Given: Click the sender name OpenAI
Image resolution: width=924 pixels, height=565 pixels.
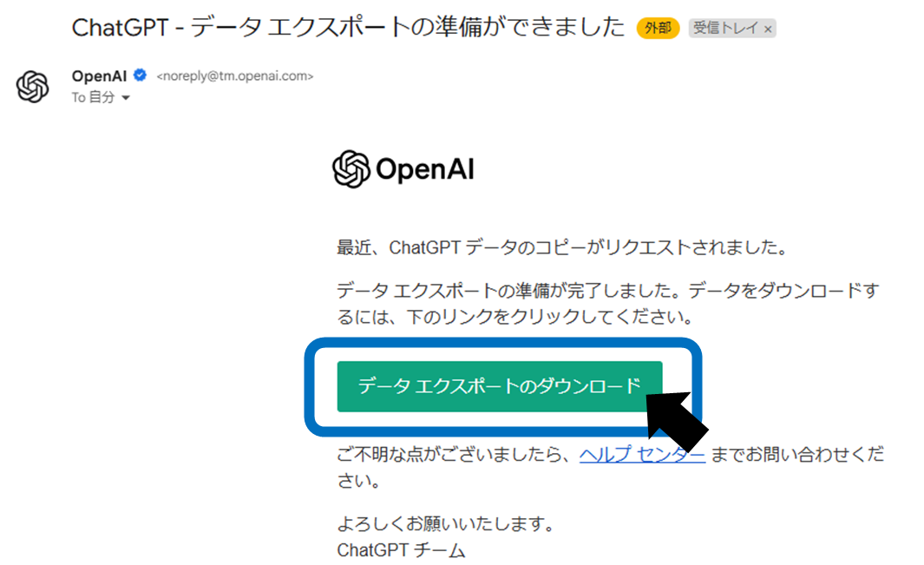Looking at the screenshot, I should click(x=99, y=76).
